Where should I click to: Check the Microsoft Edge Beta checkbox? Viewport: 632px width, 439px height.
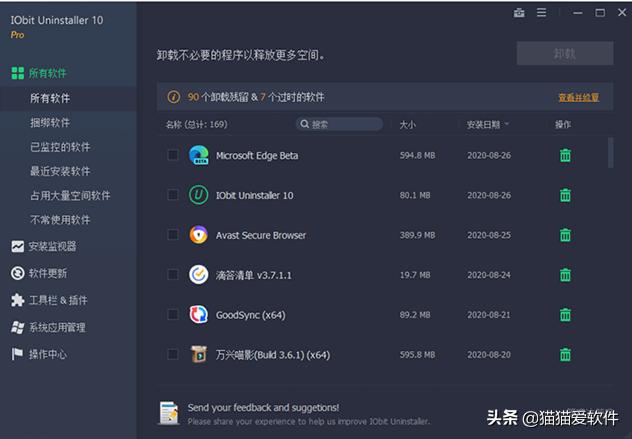173,155
